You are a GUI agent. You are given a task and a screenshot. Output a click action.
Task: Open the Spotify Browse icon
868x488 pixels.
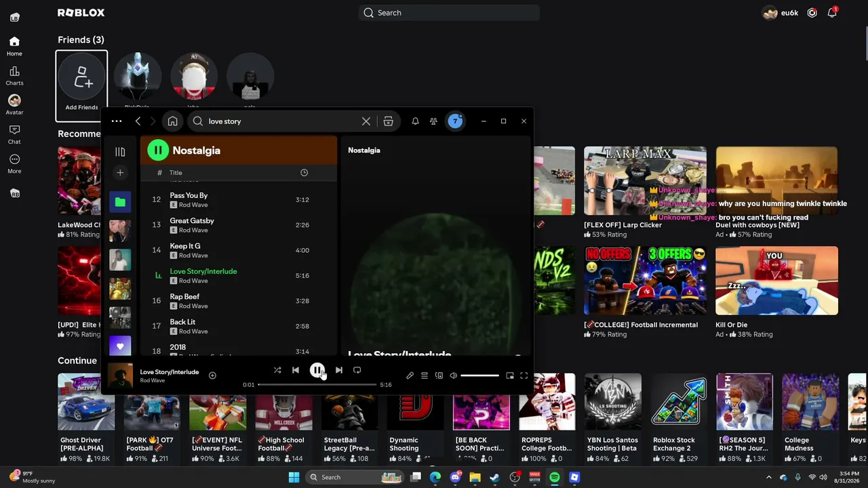pos(388,121)
